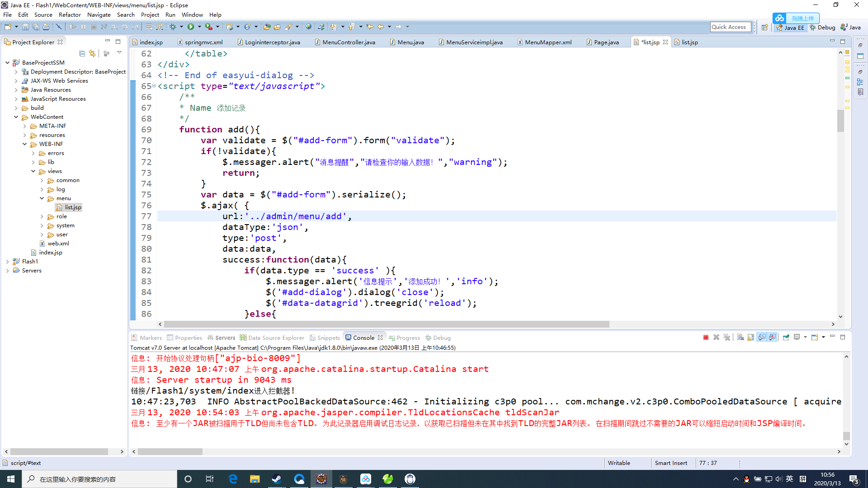This screenshot has height=488, width=868.
Task: Click the Save All toolbar icon
Action: pos(36,27)
